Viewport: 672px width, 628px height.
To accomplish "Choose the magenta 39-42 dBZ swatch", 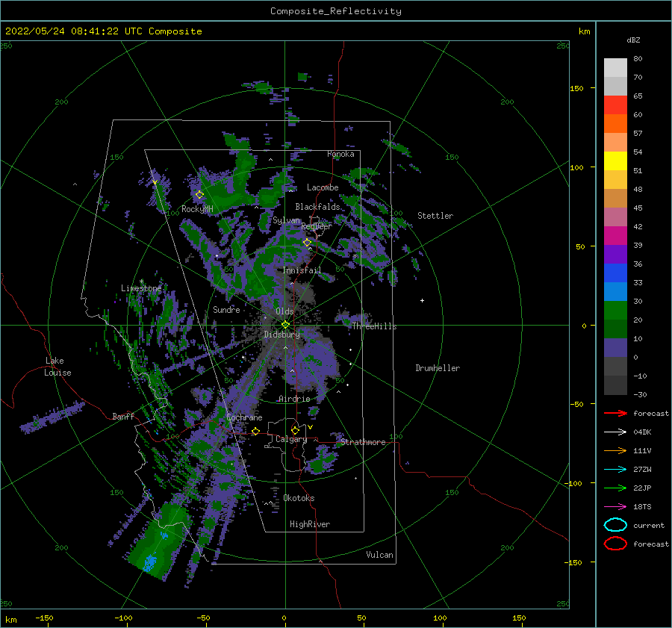I will (x=615, y=236).
